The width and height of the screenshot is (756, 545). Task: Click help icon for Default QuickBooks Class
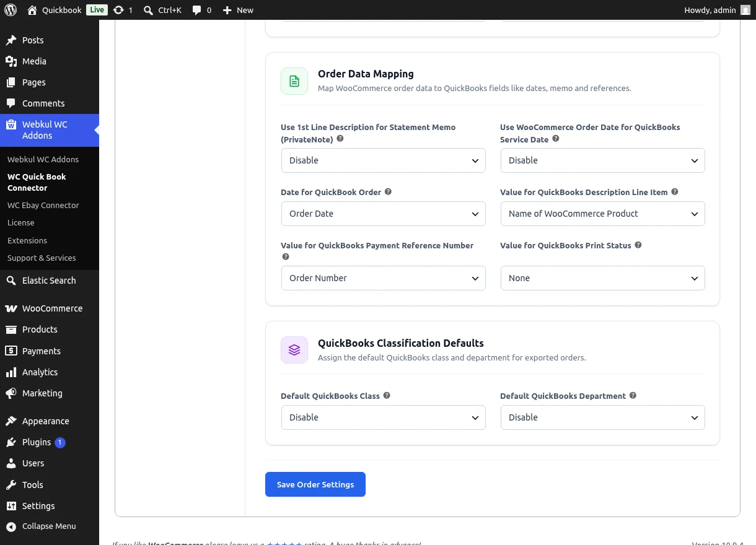[x=387, y=395]
